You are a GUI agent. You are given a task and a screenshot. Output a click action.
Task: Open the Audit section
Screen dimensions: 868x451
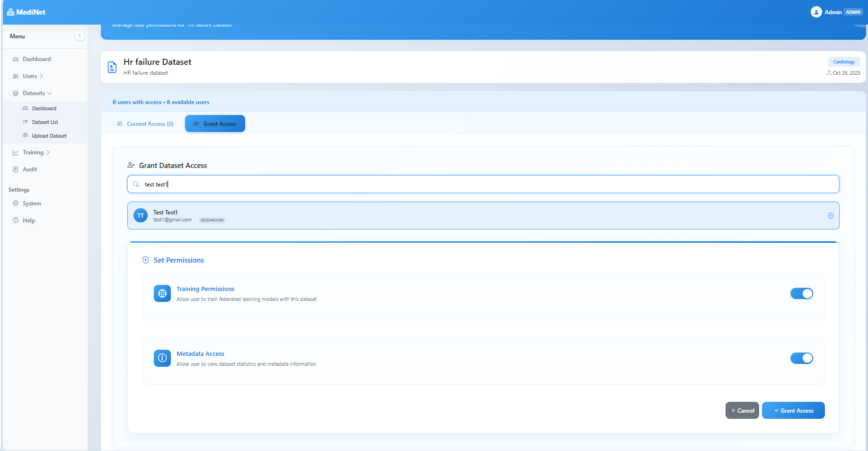click(x=29, y=169)
